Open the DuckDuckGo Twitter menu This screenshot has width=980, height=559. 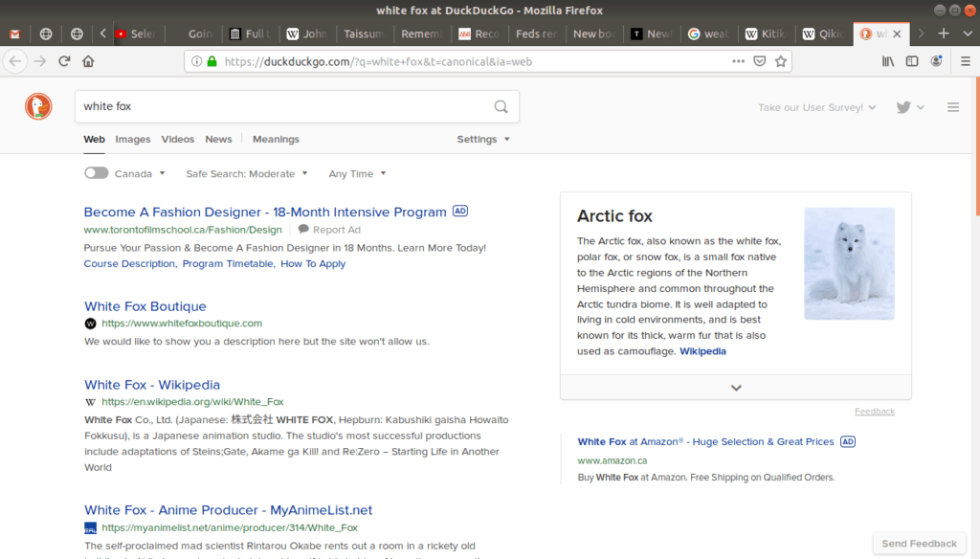click(x=909, y=107)
